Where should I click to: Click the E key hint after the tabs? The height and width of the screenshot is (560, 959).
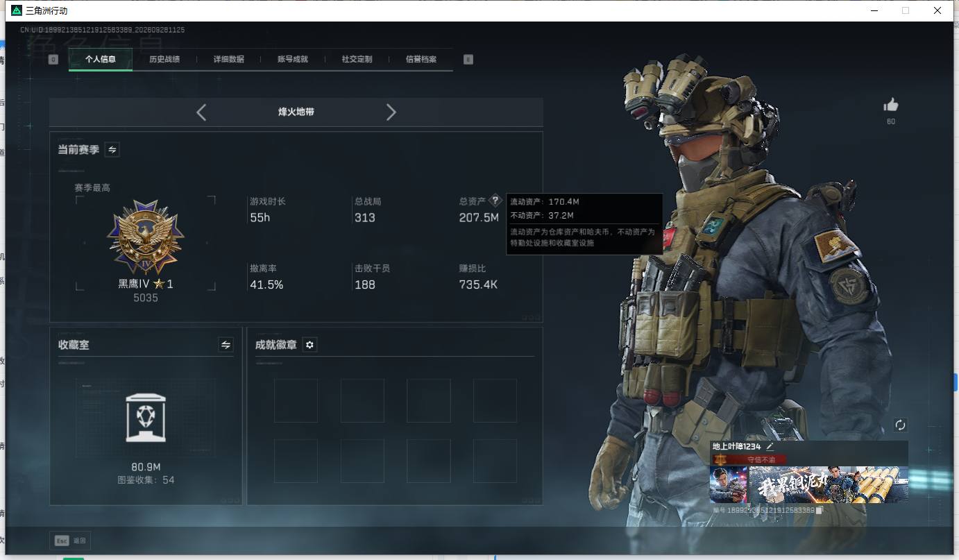(x=468, y=60)
